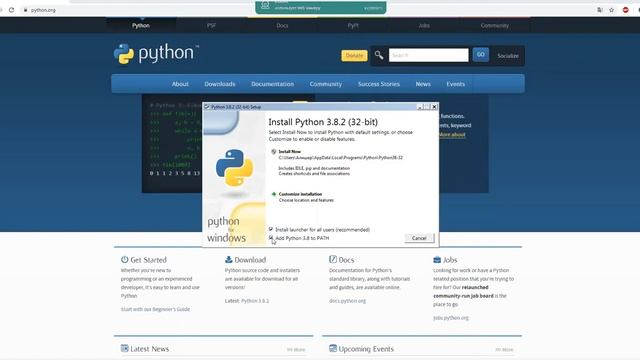Switch to the Jobs top tab
The image size is (640, 360).
click(424, 25)
